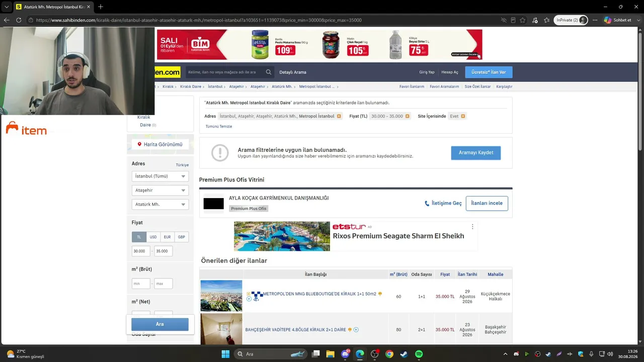Open Discord from the taskbar
The image size is (644, 362).
pyautogui.click(x=345, y=354)
